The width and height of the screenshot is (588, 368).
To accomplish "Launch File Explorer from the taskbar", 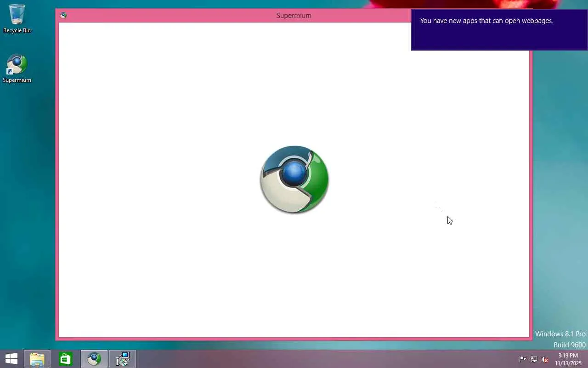I will 37,359.
